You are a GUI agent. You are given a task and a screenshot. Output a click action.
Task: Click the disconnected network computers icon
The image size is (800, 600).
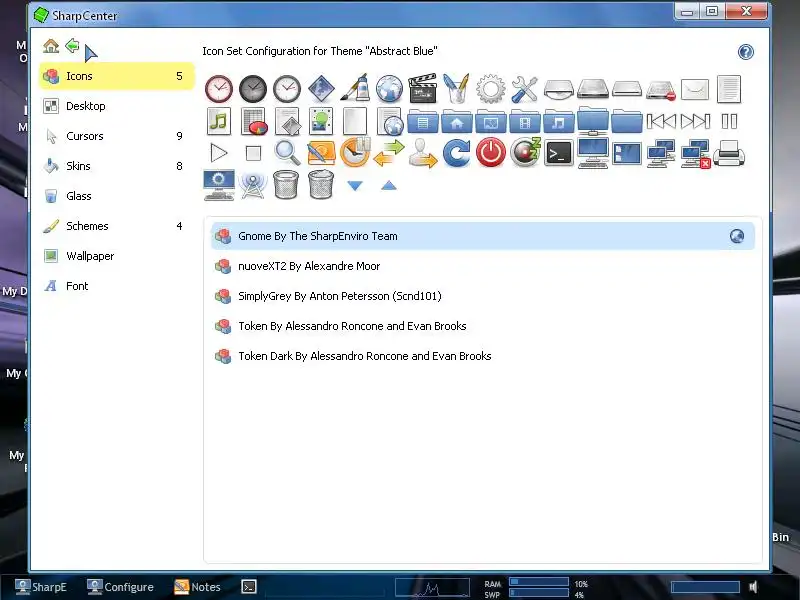click(x=695, y=153)
